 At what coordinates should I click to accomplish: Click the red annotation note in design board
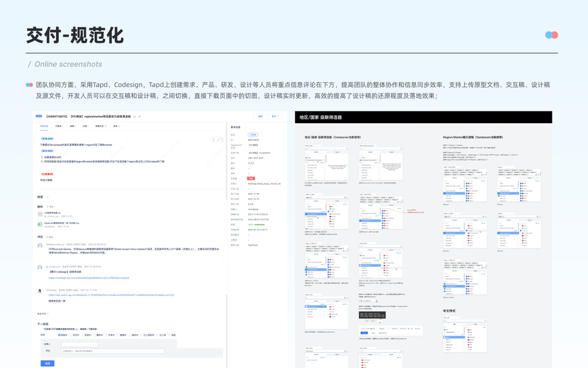tap(416, 211)
